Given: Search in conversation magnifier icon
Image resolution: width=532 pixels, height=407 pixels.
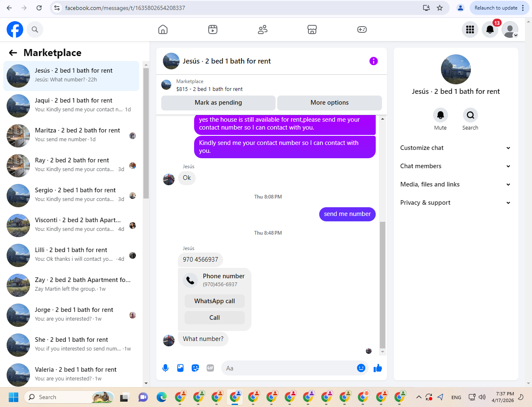Looking at the screenshot, I should tap(470, 115).
